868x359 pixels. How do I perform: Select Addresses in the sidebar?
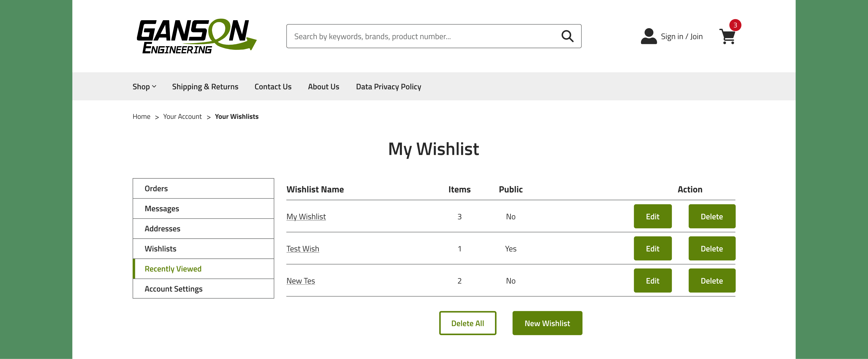pos(163,229)
